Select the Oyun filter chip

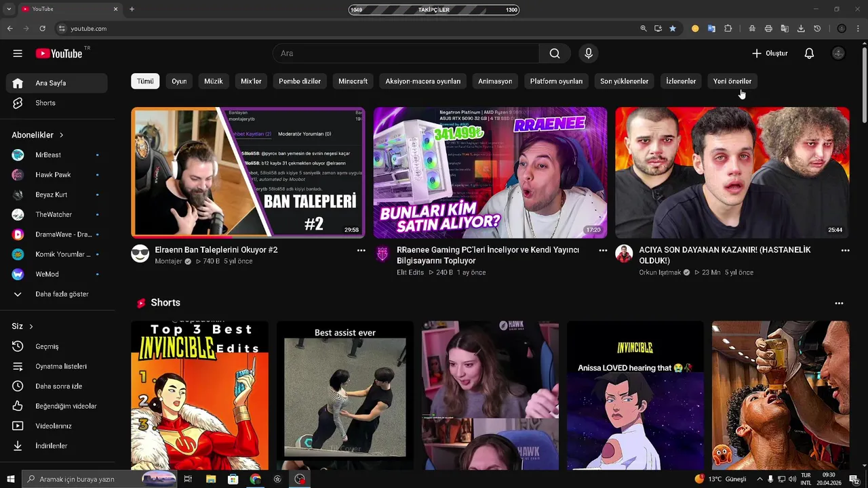coord(179,81)
